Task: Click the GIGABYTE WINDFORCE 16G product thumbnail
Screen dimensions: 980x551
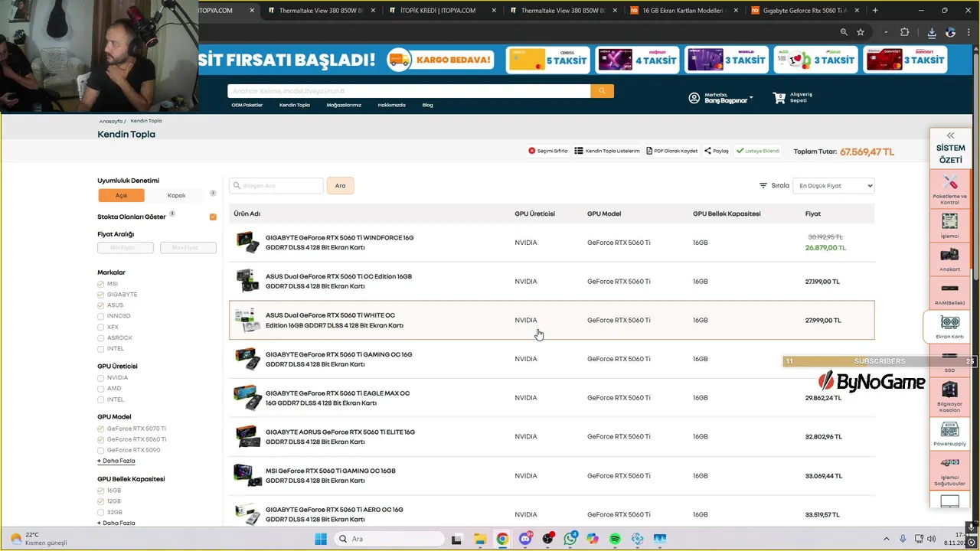Action: 247,243
